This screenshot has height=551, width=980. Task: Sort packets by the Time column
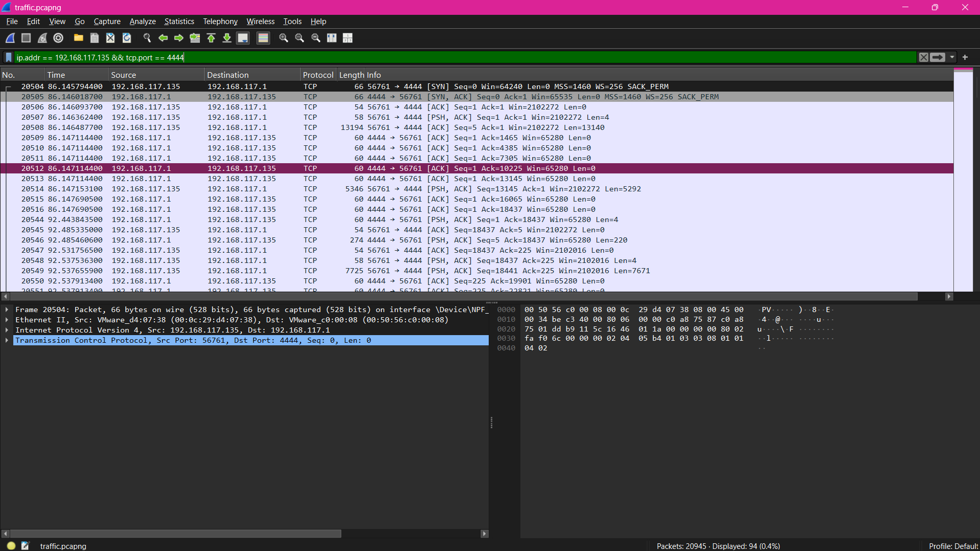click(77, 75)
